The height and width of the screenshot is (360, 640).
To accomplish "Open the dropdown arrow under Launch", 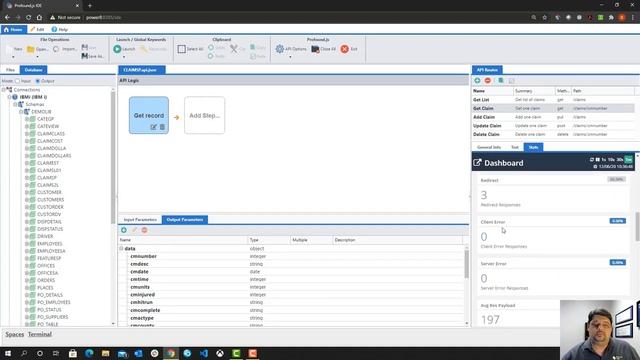I will point(124,57).
